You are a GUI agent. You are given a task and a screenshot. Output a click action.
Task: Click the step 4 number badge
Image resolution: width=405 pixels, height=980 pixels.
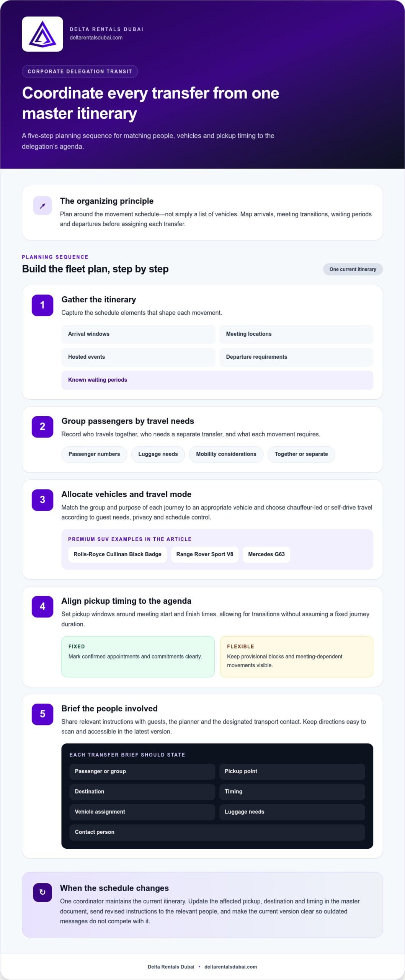(x=42, y=606)
